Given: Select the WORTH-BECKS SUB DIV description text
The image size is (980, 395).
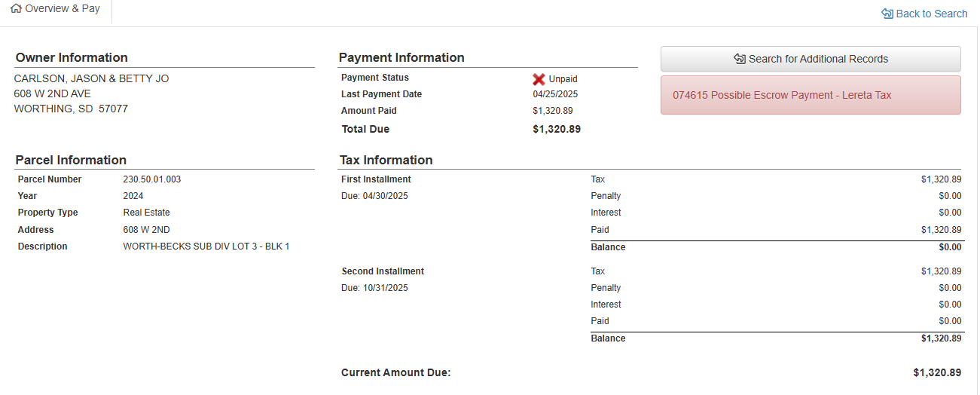Looking at the screenshot, I should pos(206,246).
